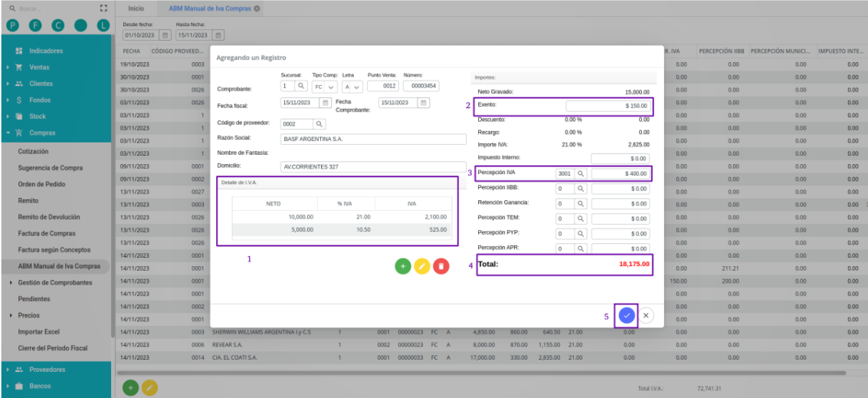This screenshot has width=868, height=398.
Task: Click the C circle shortcut in sidebar
Action: pyautogui.click(x=58, y=25)
